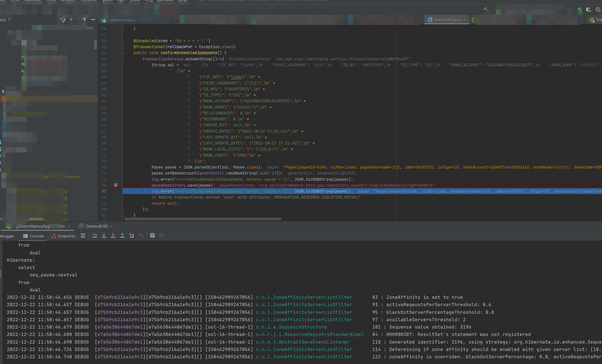
Task: Click the green profile avatar icon top-right
Action: 592,20
